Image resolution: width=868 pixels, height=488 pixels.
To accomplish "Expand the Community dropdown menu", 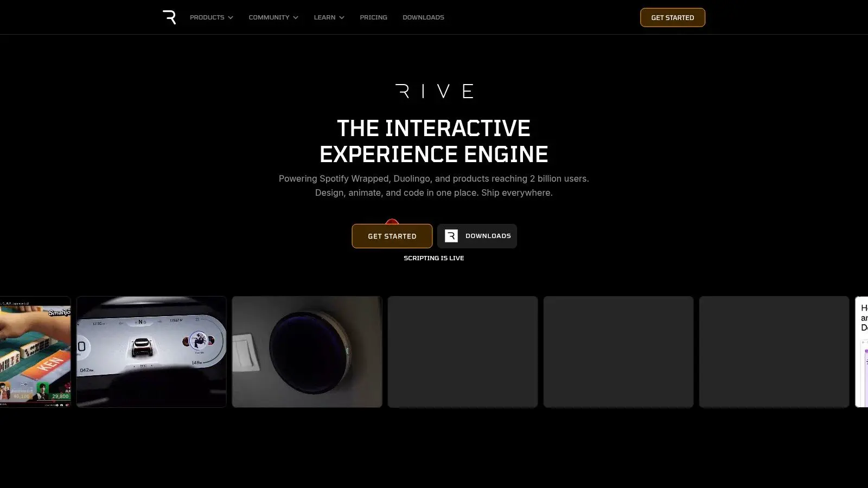I will [x=273, y=17].
